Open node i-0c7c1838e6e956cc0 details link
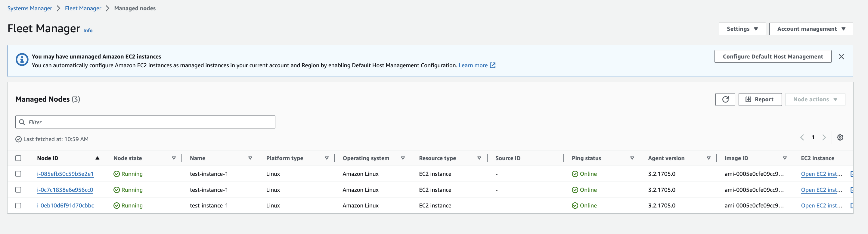The height and width of the screenshot is (234, 868). coord(65,190)
